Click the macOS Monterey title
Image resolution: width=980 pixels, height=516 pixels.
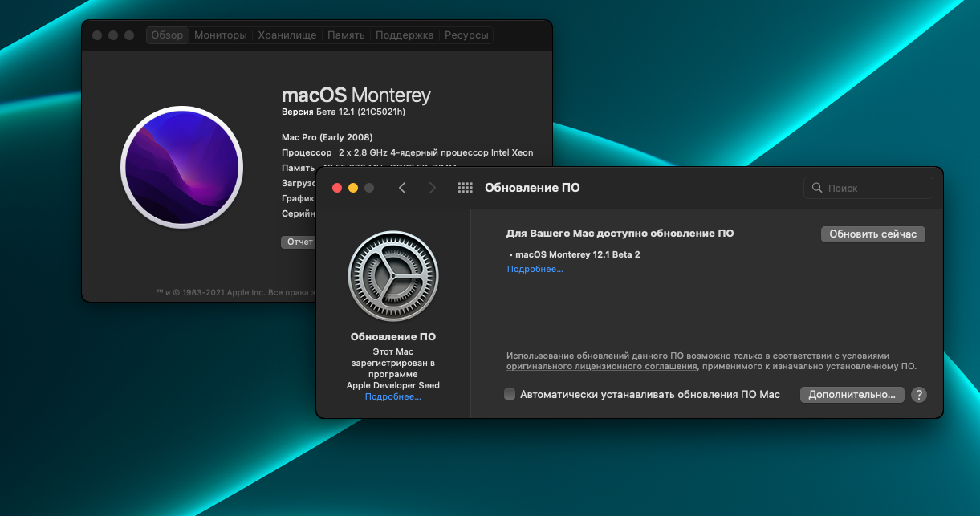[x=356, y=95]
